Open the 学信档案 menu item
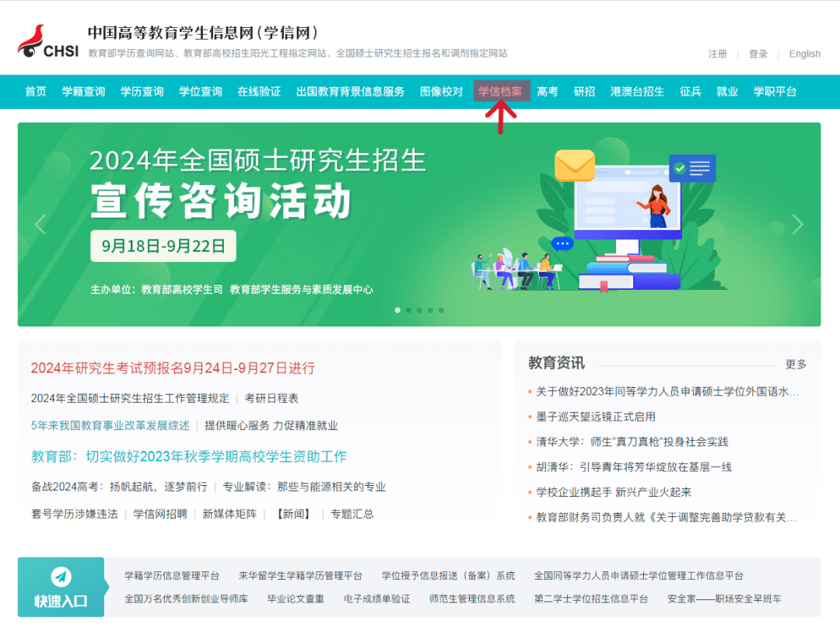 click(x=502, y=91)
